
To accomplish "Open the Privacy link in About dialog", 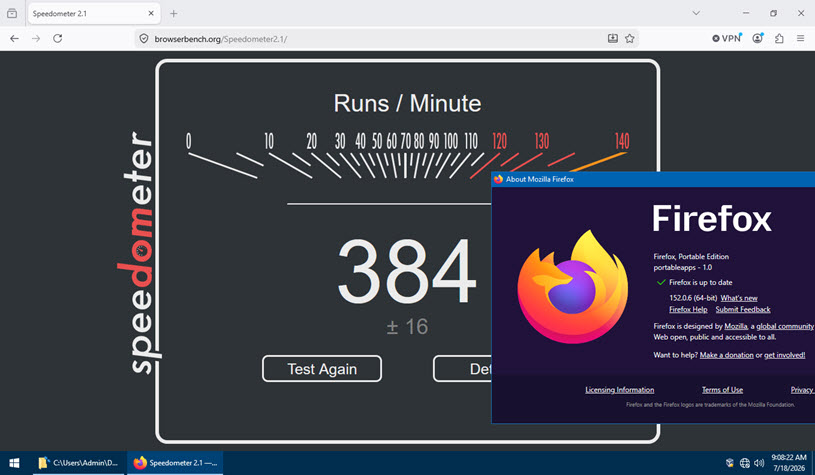I will coord(802,390).
